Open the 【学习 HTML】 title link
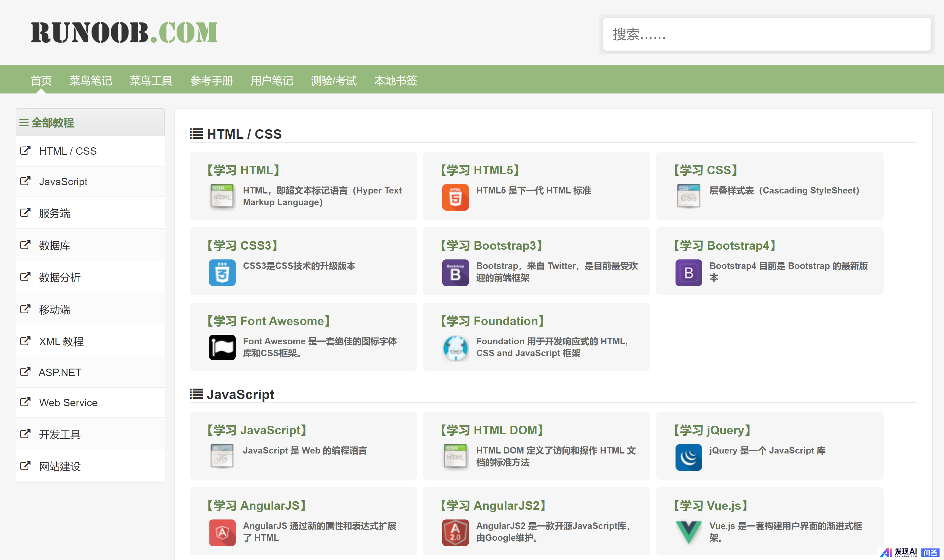Screen dimensions: 944x560 (x=243, y=170)
